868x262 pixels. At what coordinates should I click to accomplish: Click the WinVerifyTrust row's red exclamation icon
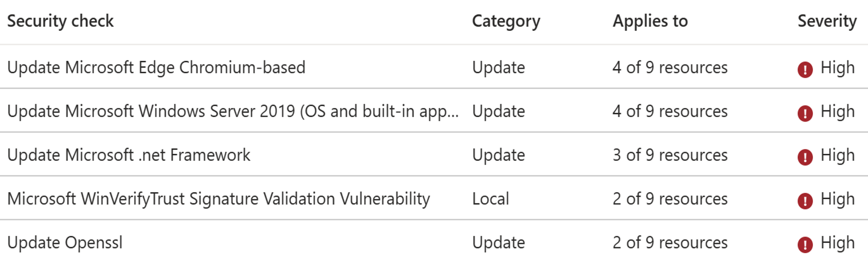805,201
